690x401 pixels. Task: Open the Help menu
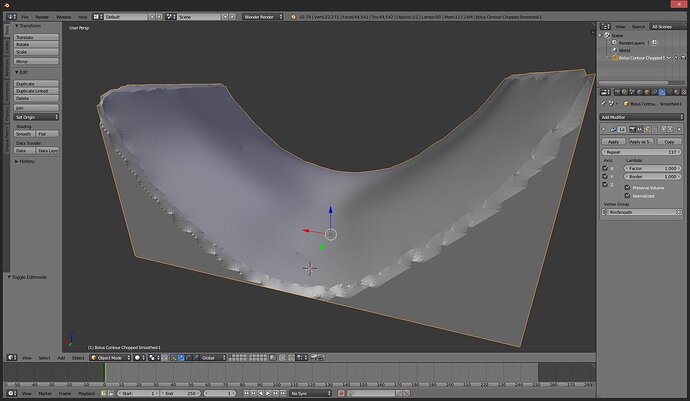82,17
